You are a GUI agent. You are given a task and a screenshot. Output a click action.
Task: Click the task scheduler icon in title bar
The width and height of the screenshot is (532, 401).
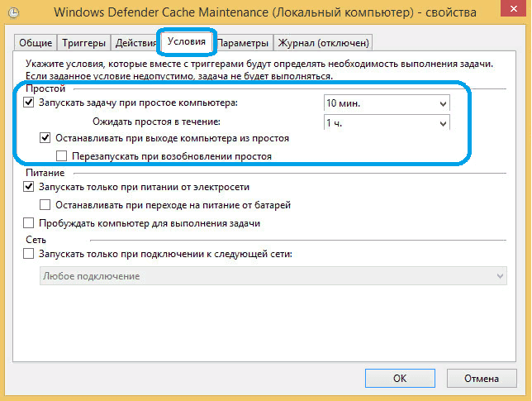[13, 12]
